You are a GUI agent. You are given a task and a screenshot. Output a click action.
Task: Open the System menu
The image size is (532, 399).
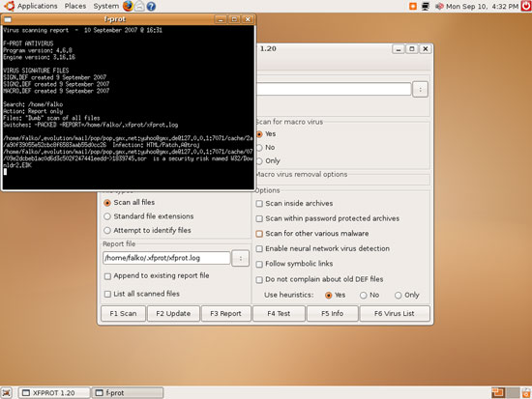point(105,6)
